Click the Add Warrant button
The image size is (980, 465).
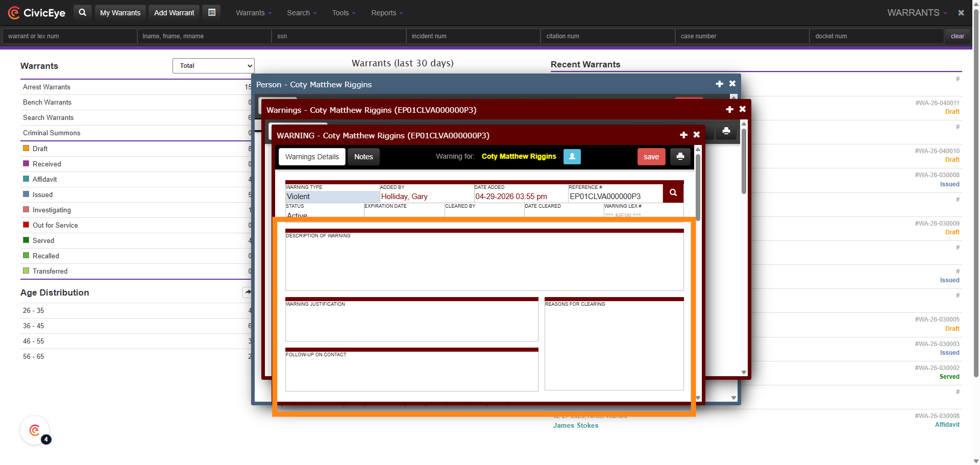pyautogui.click(x=174, y=13)
